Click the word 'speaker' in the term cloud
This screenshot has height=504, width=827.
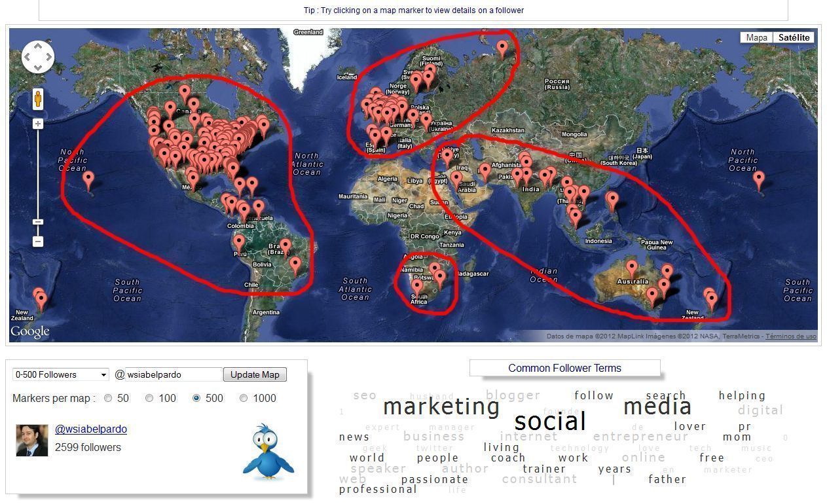pos(378,469)
